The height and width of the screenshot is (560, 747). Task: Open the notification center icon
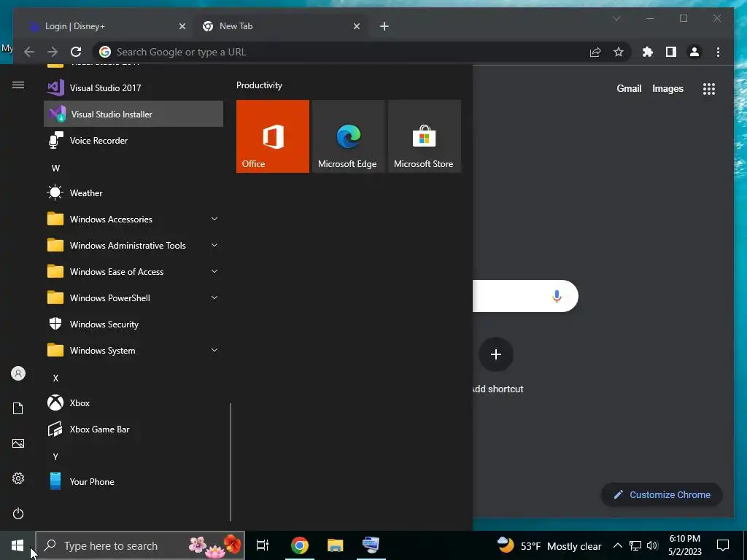723,545
